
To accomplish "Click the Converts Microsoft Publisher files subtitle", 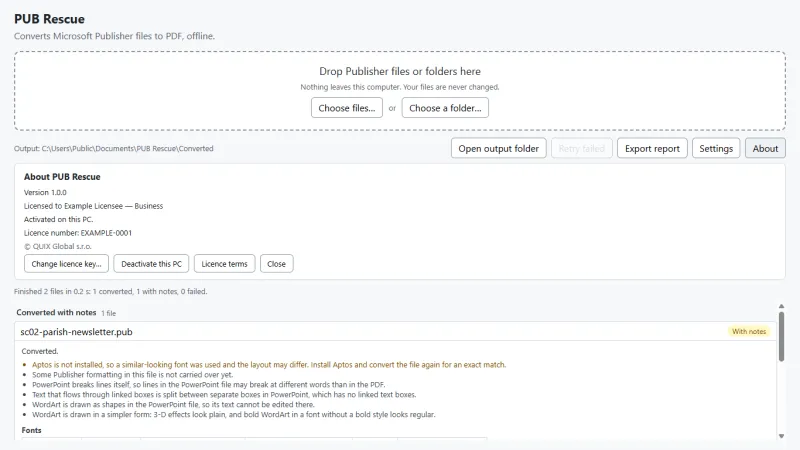I will [x=114, y=36].
